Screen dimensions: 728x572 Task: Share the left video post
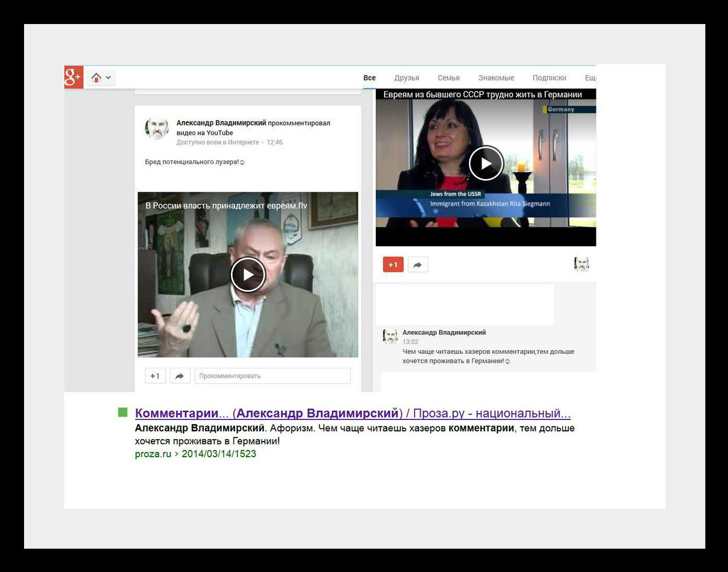click(180, 376)
